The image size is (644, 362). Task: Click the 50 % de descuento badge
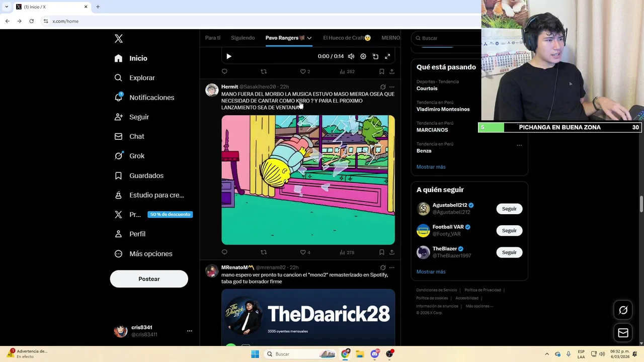(x=170, y=214)
